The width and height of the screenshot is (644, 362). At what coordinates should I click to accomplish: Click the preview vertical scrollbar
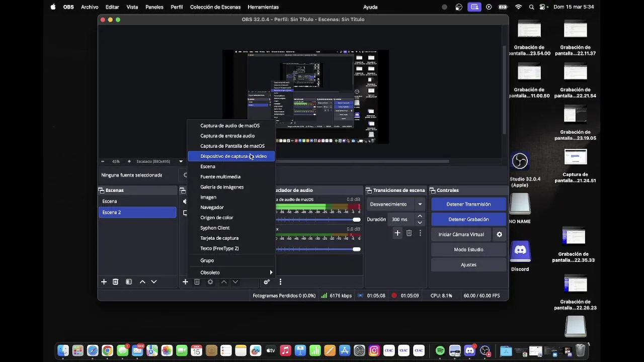pos(505,90)
